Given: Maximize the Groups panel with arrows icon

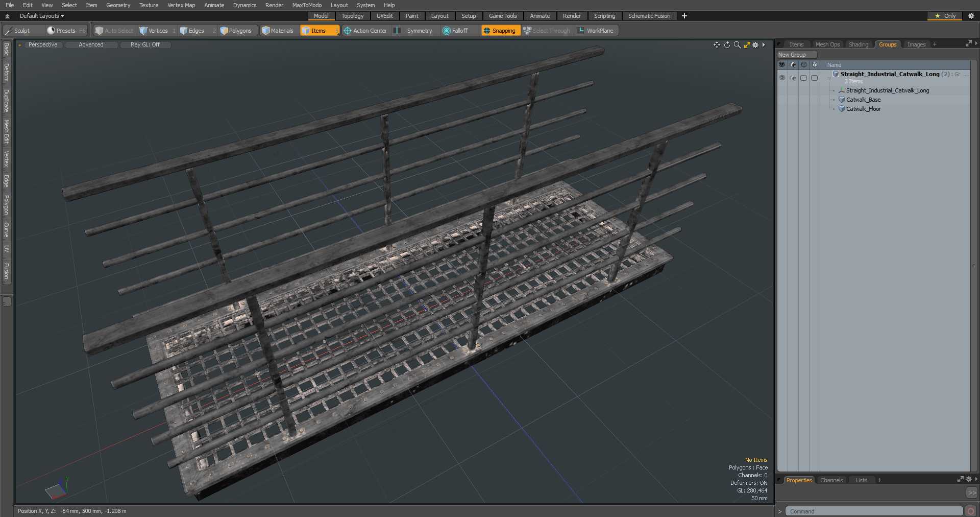Looking at the screenshot, I should click(x=968, y=44).
